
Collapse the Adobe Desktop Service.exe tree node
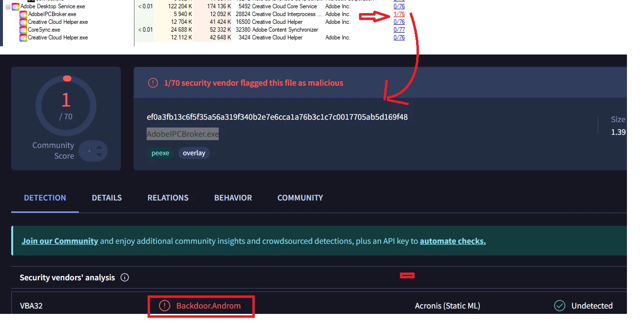coord(8,6)
